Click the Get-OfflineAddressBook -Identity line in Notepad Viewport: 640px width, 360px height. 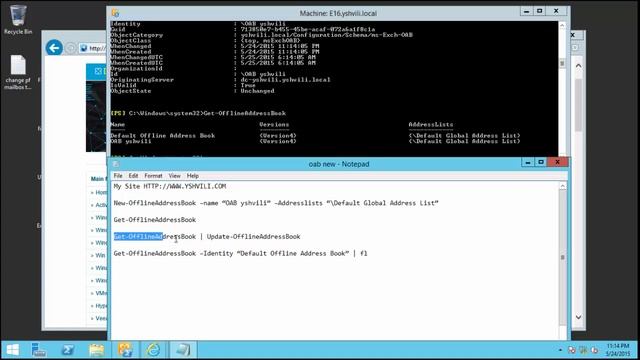click(x=240, y=253)
